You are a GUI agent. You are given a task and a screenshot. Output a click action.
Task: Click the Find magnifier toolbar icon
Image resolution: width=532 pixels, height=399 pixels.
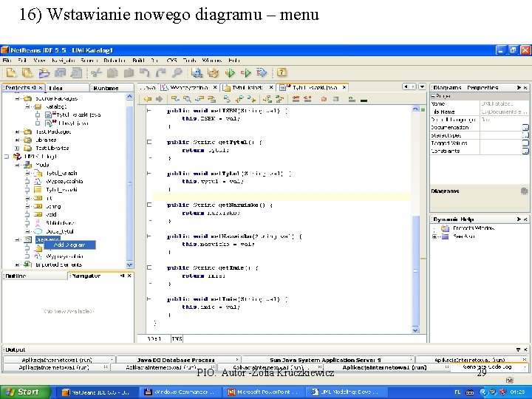click(x=177, y=72)
